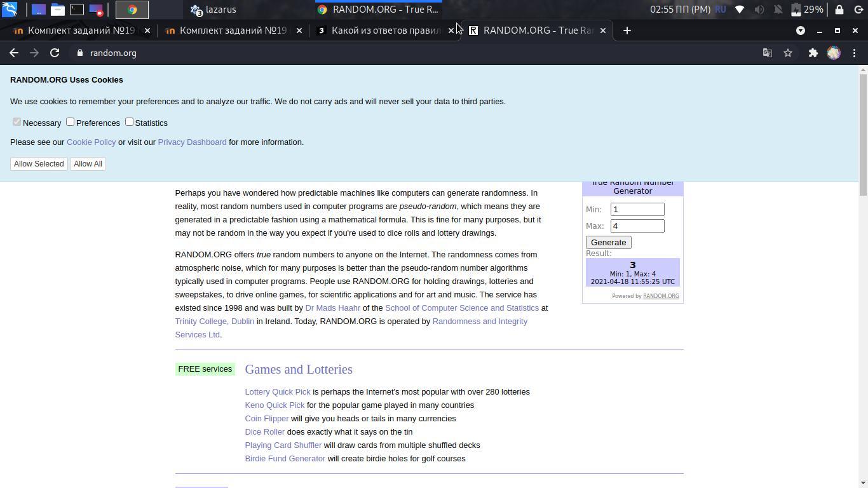
Task: Expand the tab search dropdown arrow
Action: (801, 30)
